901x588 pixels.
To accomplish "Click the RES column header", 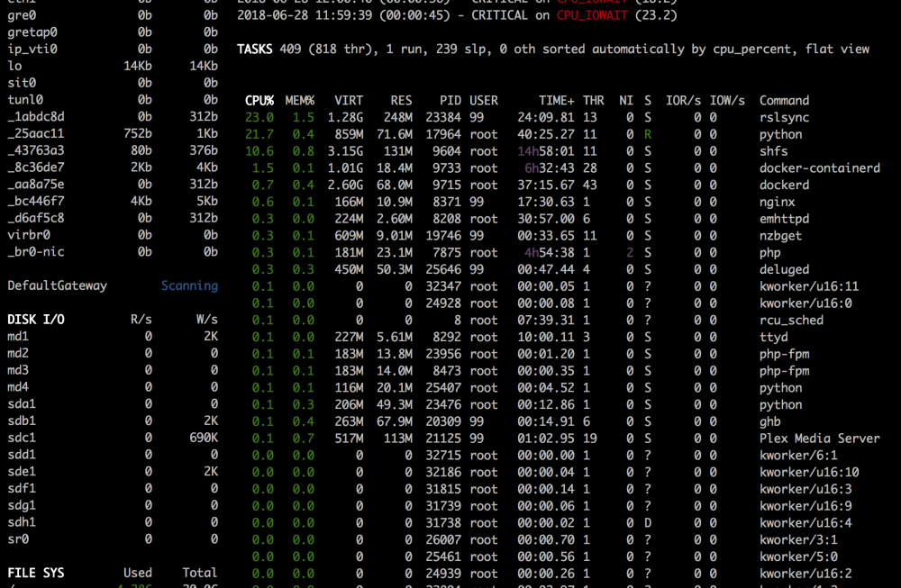I will 401,101.
